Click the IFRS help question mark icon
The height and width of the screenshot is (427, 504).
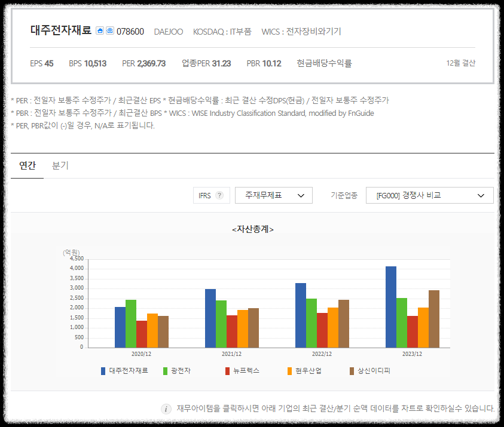219,195
